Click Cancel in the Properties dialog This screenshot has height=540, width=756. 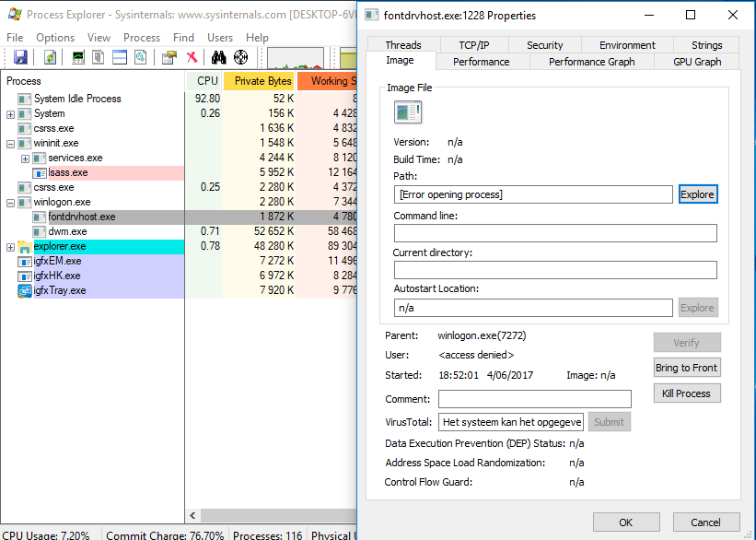click(706, 522)
